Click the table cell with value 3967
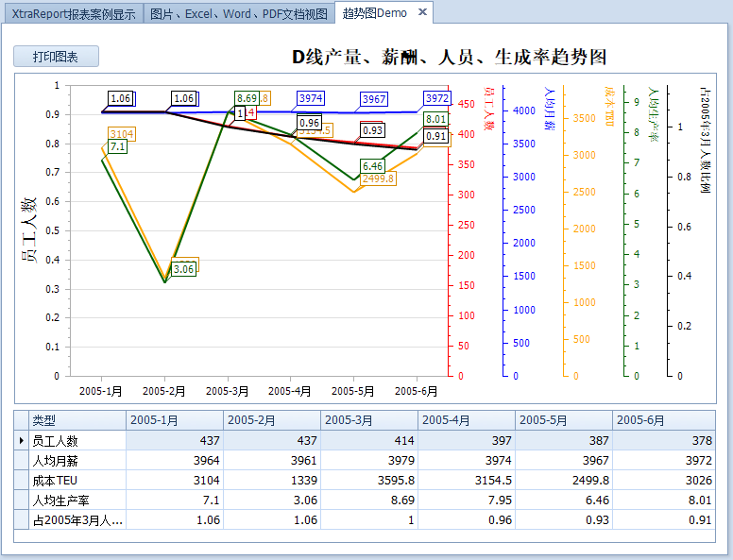The width and height of the screenshot is (733, 560). point(564,461)
